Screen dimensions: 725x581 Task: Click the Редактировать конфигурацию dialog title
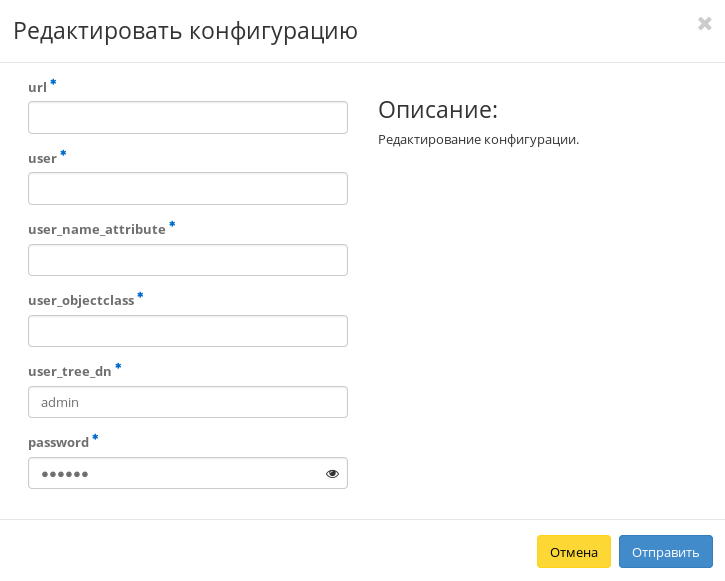coord(185,31)
